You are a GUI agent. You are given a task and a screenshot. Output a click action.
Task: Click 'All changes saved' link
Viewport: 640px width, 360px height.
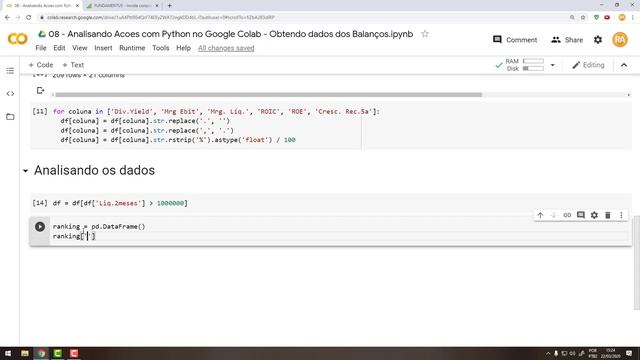coord(226,48)
